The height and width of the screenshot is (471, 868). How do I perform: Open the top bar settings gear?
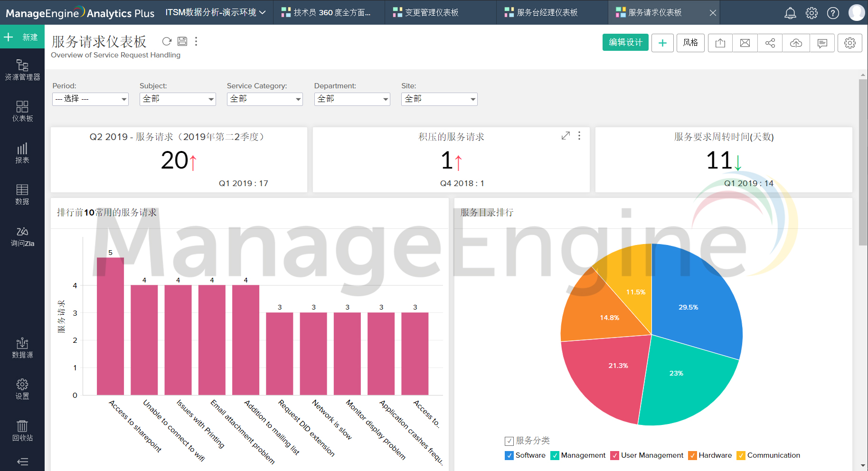click(811, 13)
